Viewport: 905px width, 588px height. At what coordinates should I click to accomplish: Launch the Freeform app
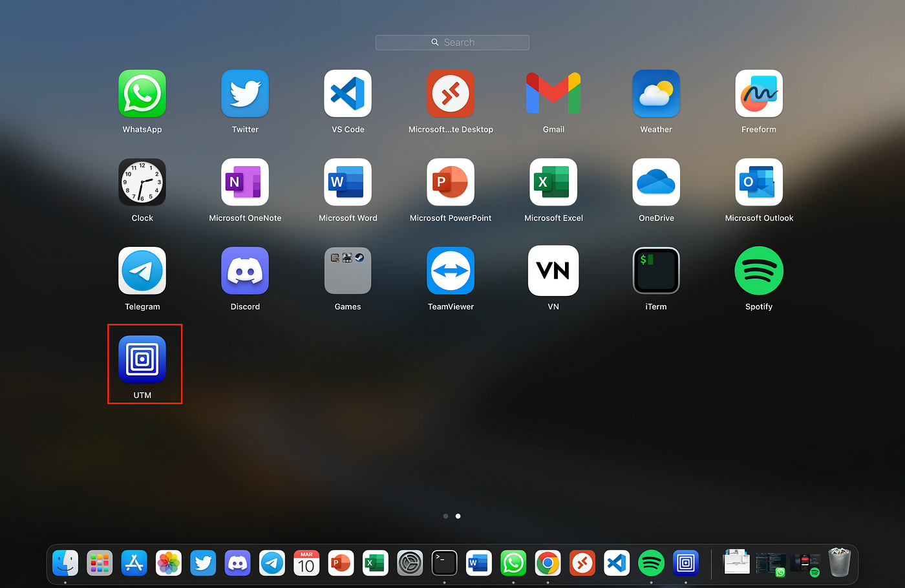point(759,94)
